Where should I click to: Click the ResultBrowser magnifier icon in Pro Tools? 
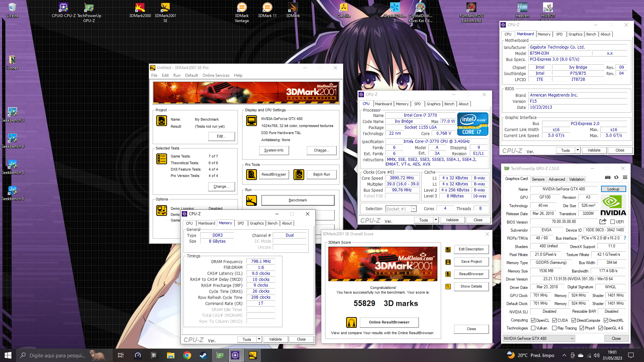pyautogui.click(x=252, y=174)
